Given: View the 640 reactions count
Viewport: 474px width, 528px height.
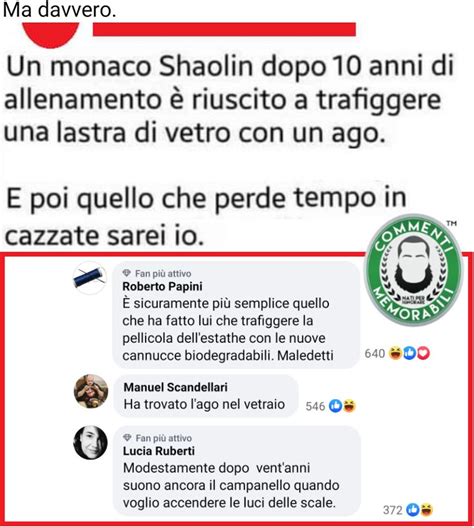Looking at the screenshot, I should [x=375, y=353].
